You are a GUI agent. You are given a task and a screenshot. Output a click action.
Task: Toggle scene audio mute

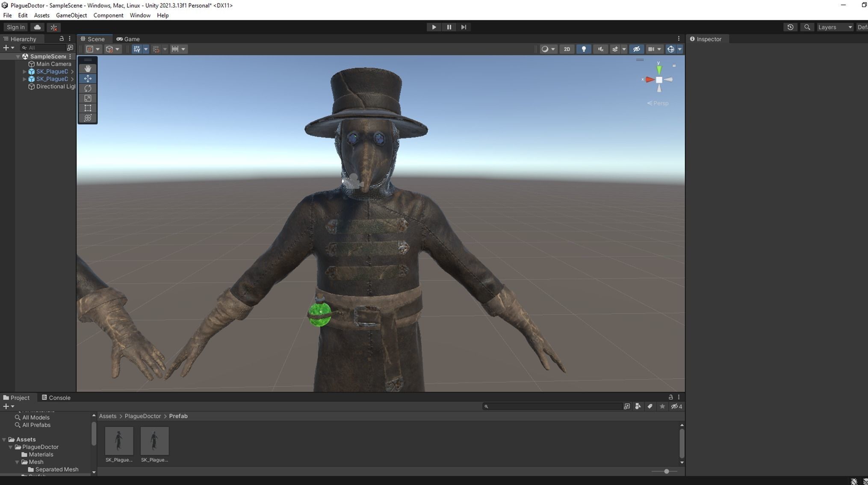[600, 49]
